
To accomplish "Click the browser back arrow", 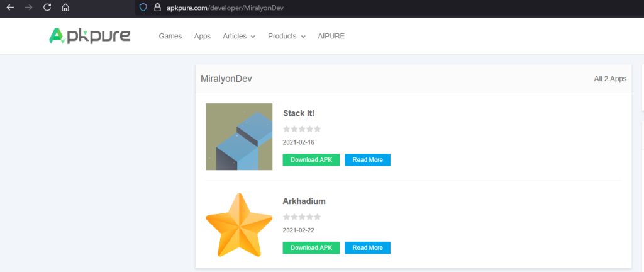I will 10,8.
